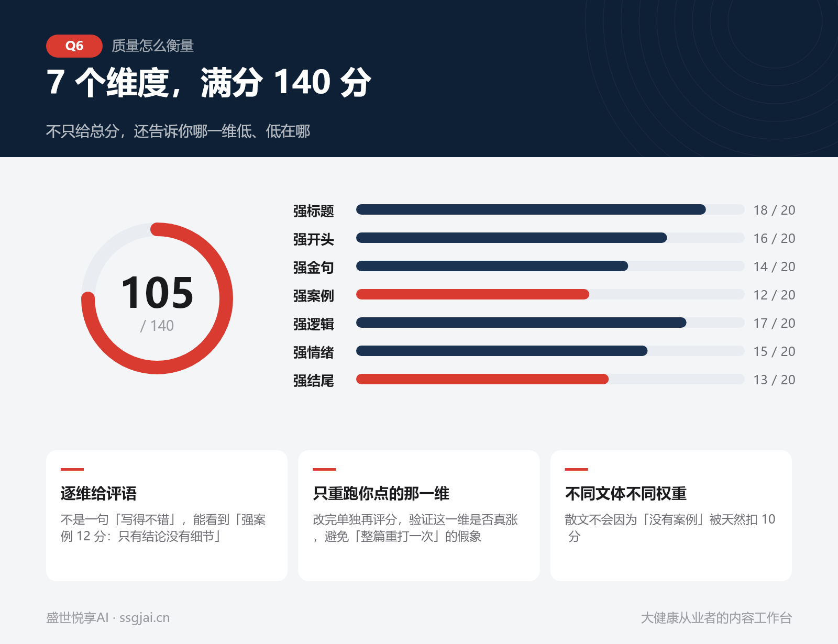Select the subtitle starting with 不只给总分
The width and height of the screenshot is (838, 644).
coord(178,131)
